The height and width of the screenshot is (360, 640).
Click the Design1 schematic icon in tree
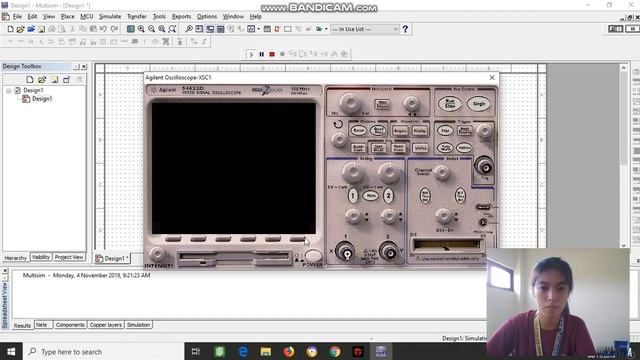click(x=26, y=99)
